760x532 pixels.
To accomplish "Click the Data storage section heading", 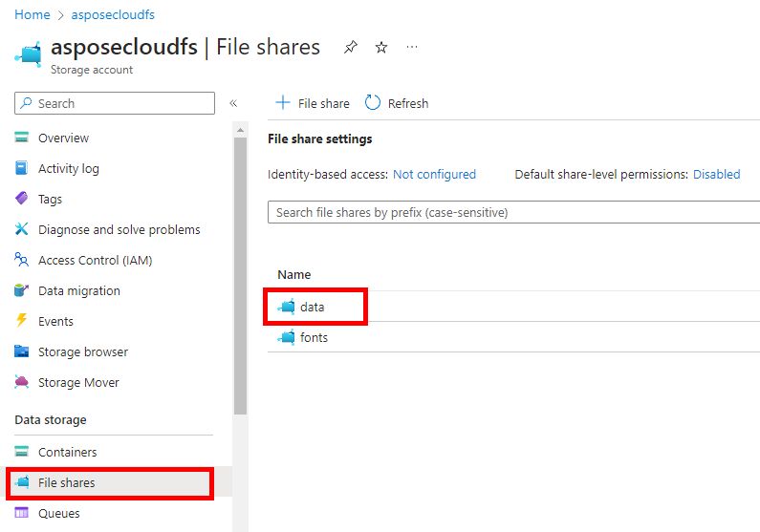I will (x=51, y=419).
